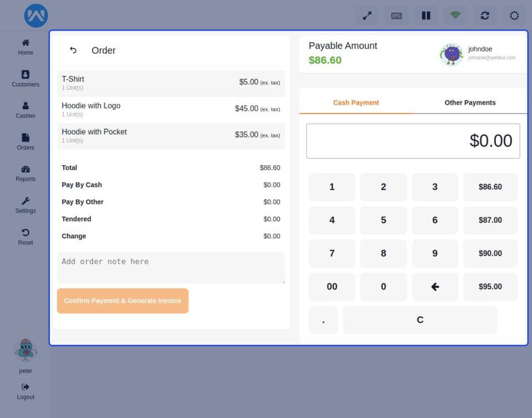532x418 pixels.
Task: Click the cash amount field showing $0.00
Action: pyautogui.click(x=413, y=141)
